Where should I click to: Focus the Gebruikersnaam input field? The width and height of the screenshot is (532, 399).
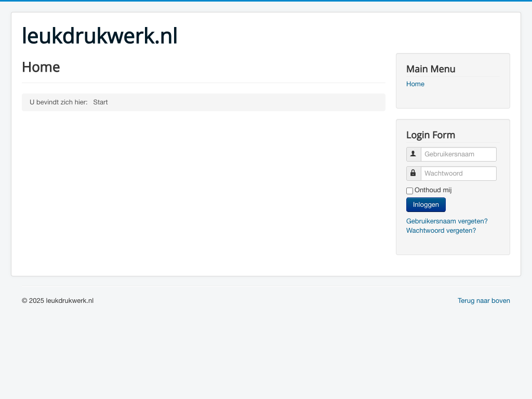(458, 154)
